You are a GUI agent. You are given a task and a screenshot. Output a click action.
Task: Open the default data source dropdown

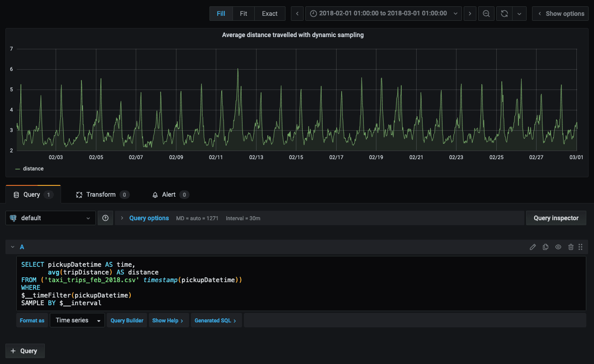51,218
